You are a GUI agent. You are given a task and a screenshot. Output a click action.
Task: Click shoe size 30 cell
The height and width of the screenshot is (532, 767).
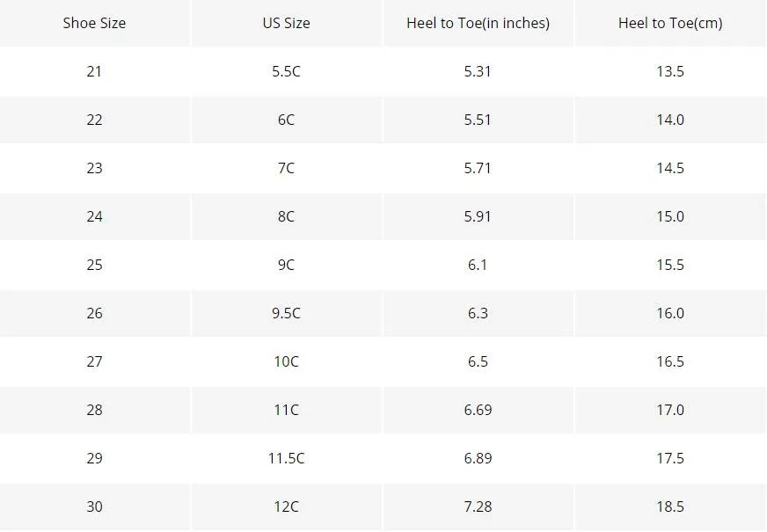94,506
